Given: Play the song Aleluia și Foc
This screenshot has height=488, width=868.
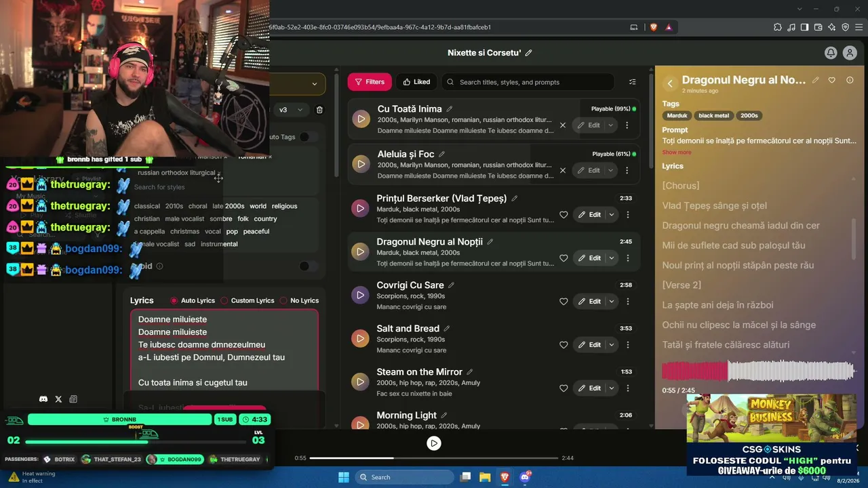Looking at the screenshot, I should (361, 165).
